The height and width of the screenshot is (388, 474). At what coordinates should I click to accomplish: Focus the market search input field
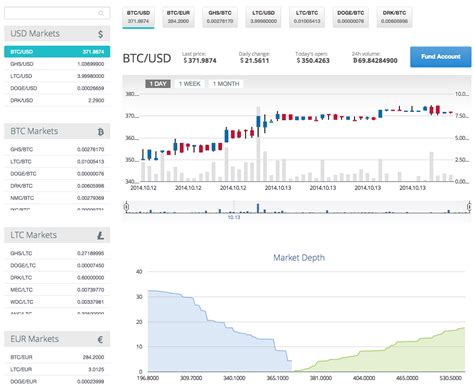57,13
